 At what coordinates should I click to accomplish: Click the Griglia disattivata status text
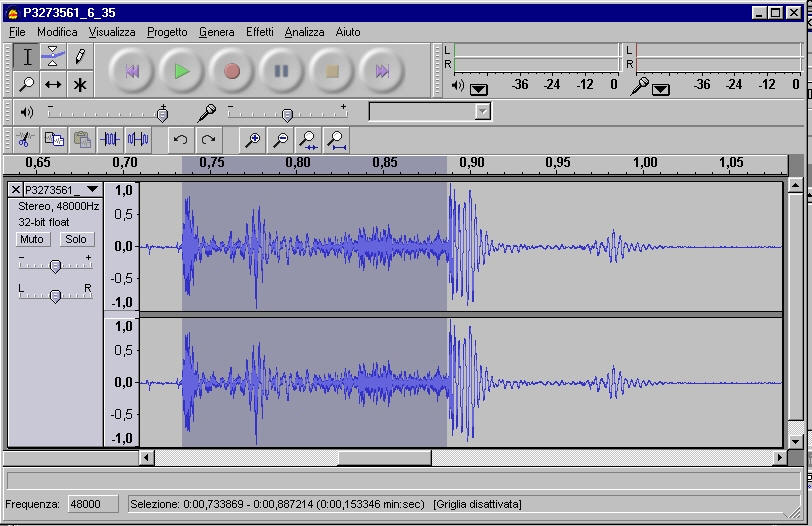(x=477, y=504)
